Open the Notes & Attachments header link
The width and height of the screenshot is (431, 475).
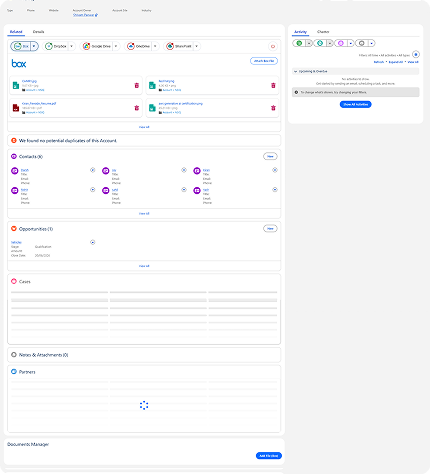pos(43,355)
